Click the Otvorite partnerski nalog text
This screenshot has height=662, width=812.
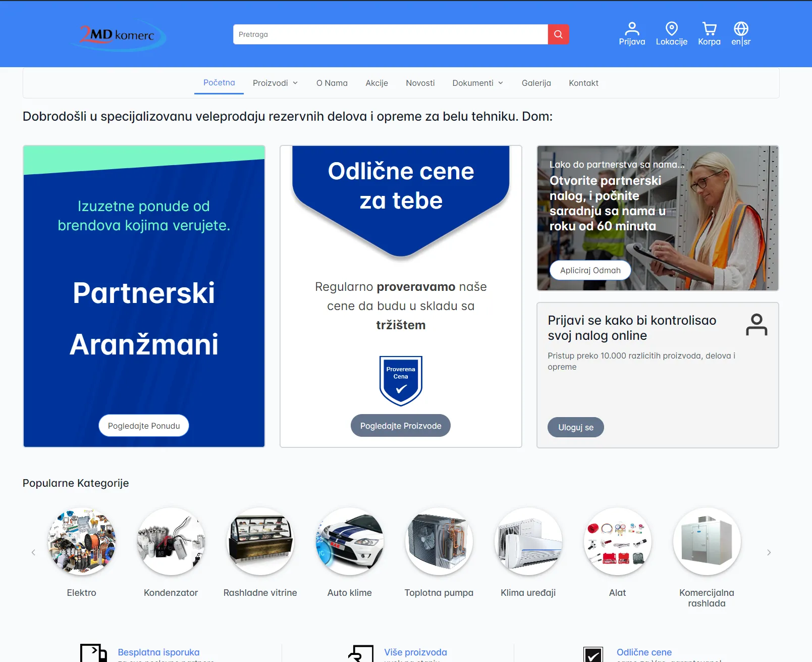click(x=608, y=203)
